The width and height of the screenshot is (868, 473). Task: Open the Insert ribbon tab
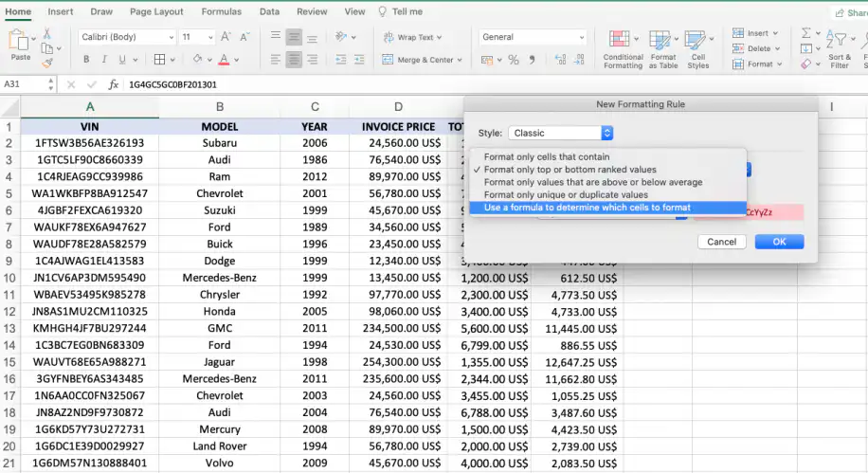(61, 11)
